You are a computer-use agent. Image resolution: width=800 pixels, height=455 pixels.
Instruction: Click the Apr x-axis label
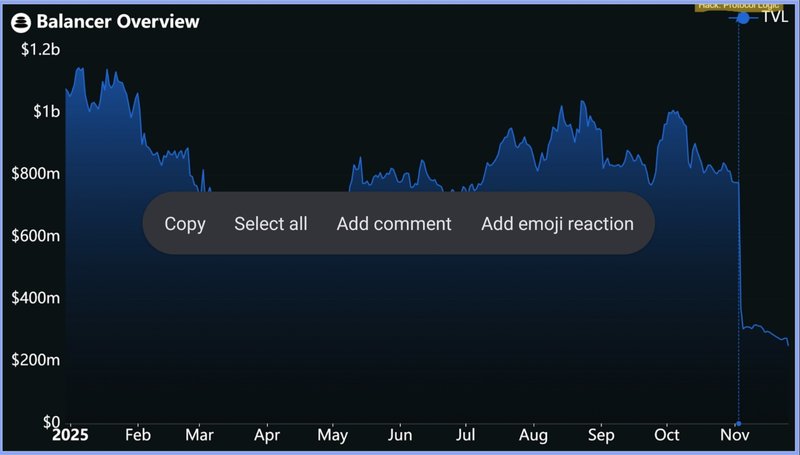pos(267,436)
